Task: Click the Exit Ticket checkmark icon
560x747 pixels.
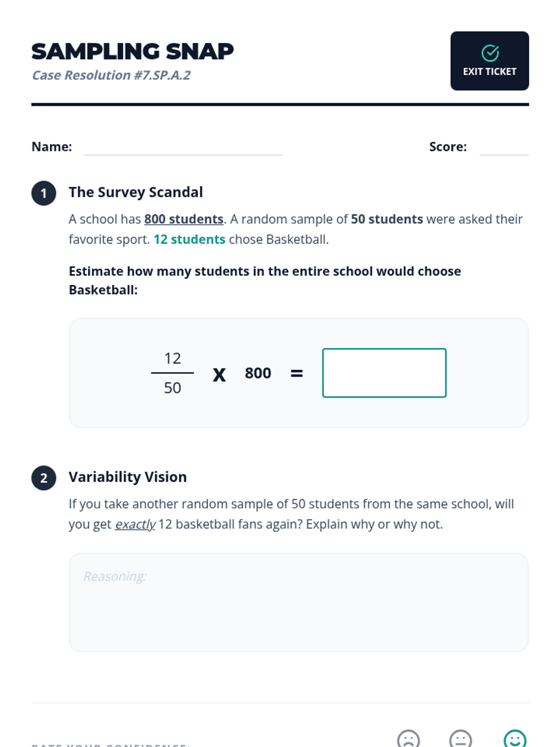Action: pyautogui.click(x=490, y=53)
